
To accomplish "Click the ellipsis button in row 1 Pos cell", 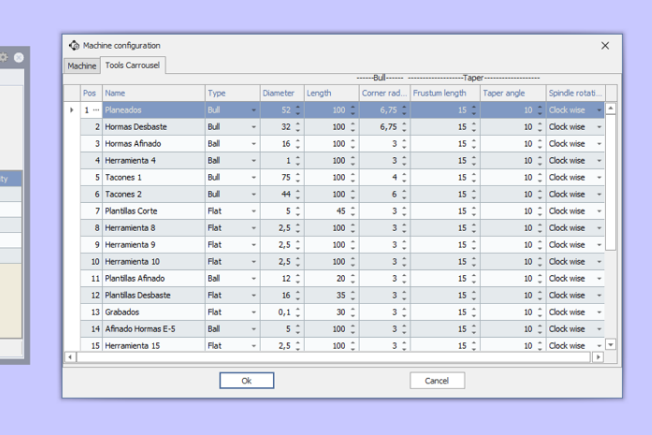I will point(97,110).
